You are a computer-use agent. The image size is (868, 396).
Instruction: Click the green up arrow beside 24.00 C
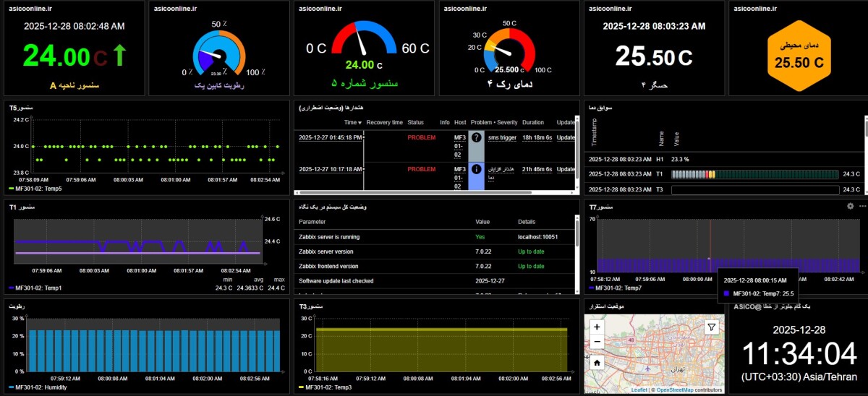(120, 56)
